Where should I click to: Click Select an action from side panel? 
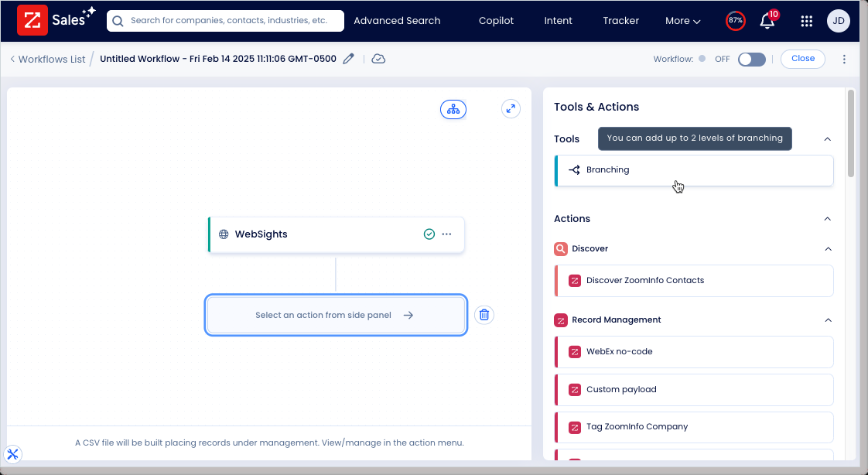tap(336, 315)
